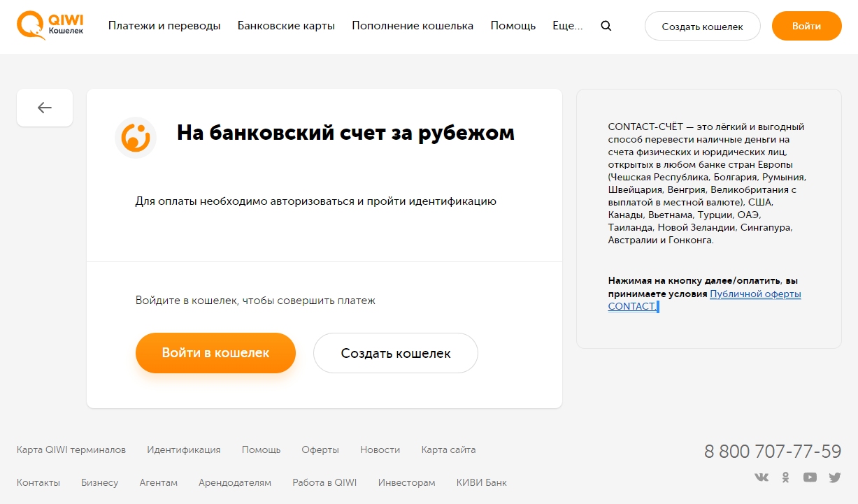
Task: Open the Агентам footer link
Action: (x=159, y=482)
